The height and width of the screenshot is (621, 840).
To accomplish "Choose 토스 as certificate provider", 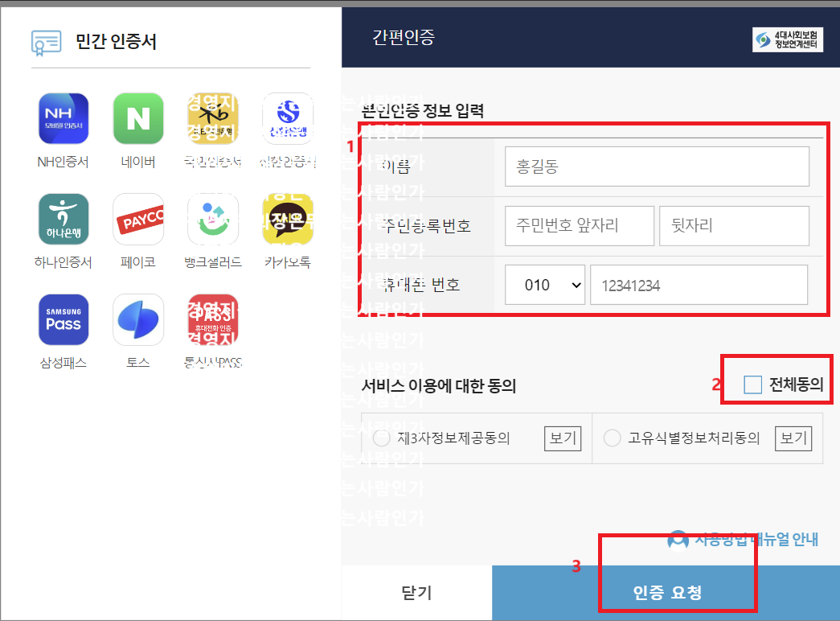I will pyautogui.click(x=138, y=319).
